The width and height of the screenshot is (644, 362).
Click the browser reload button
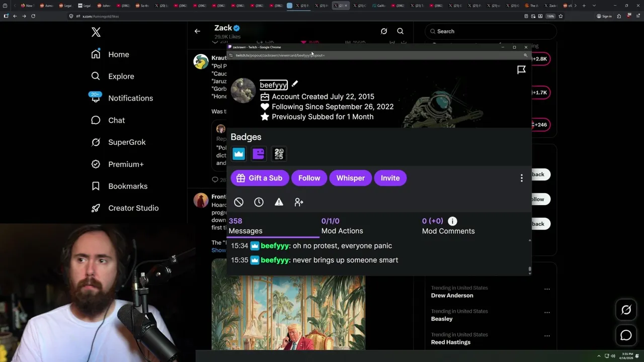33,16
